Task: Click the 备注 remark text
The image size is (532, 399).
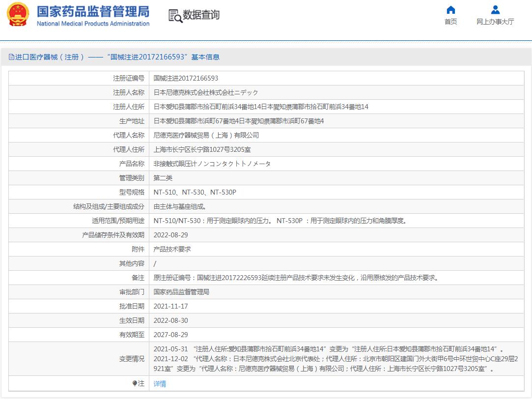Action: [296, 278]
